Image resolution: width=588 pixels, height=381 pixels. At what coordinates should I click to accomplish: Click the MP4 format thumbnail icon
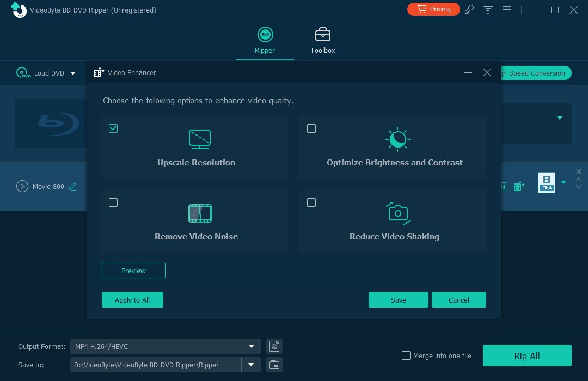(546, 182)
